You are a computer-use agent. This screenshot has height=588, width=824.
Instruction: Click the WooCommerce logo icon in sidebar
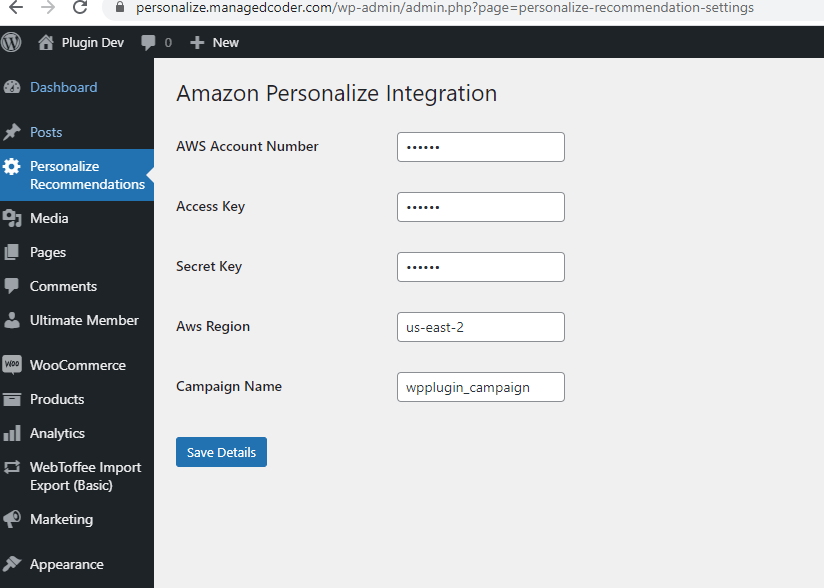point(12,365)
